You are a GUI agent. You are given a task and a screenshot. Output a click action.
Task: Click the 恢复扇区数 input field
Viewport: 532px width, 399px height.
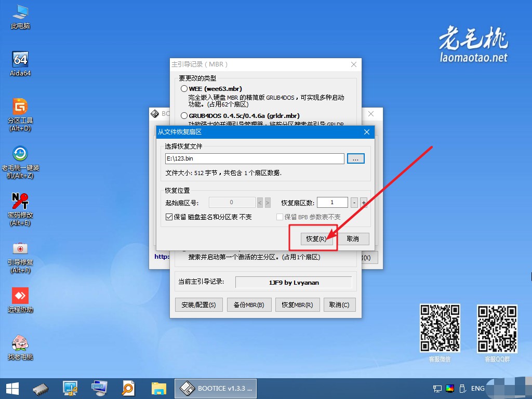coord(332,203)
